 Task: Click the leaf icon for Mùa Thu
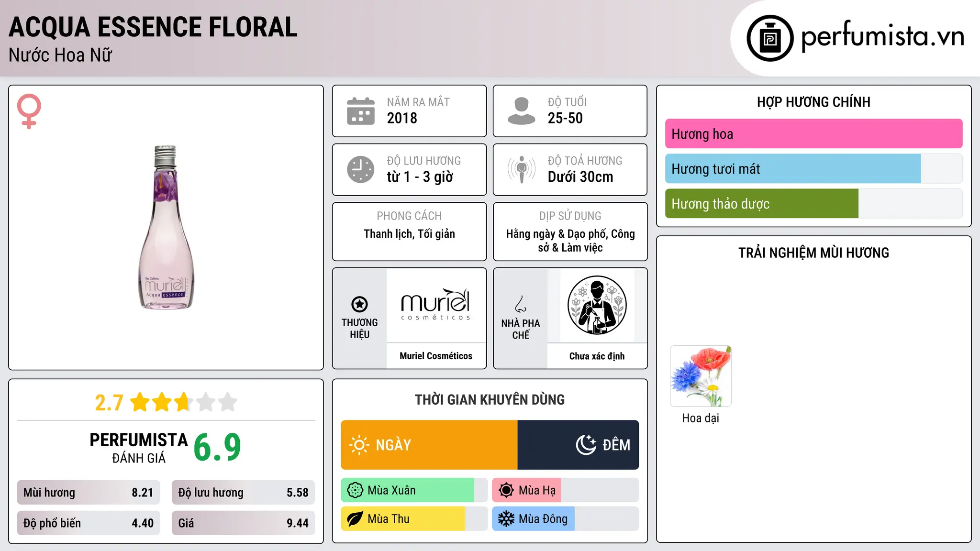355,519
